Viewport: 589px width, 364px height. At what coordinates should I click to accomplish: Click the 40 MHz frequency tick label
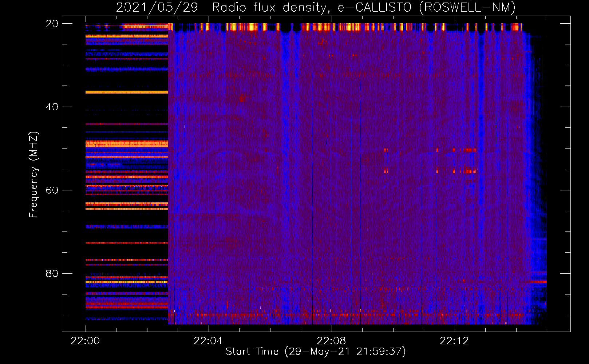52,107
